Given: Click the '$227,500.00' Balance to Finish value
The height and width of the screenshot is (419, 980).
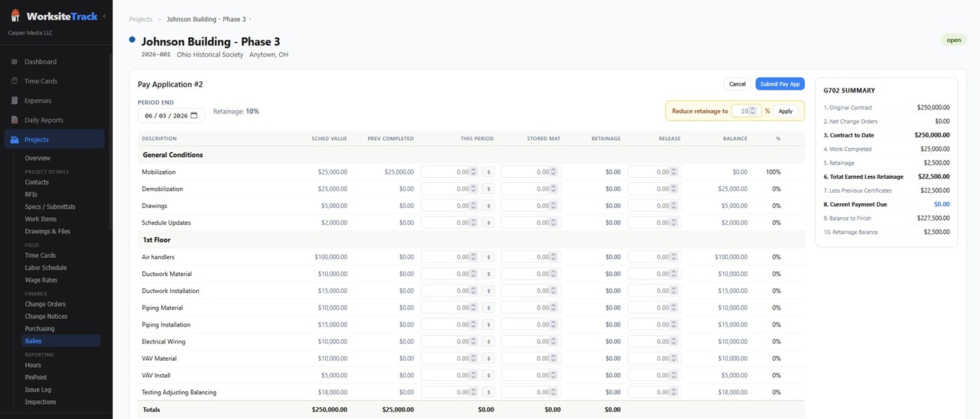Looking at the screenshot, I should pyautogui.click(x=932, y=218).
